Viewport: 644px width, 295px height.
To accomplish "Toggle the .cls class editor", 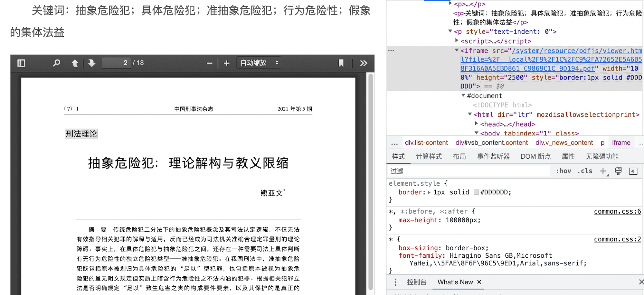I will (585, 171).
